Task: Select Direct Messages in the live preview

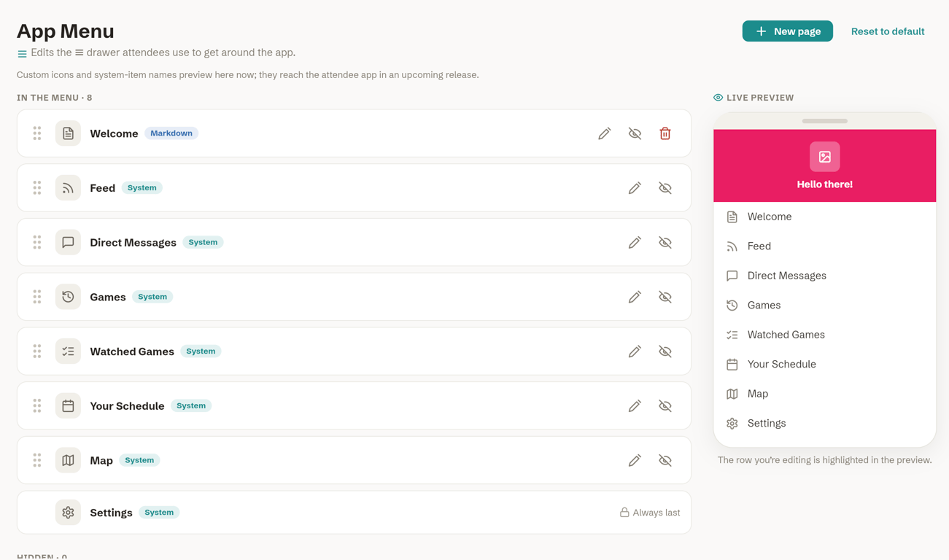Action: click(825, 276)
